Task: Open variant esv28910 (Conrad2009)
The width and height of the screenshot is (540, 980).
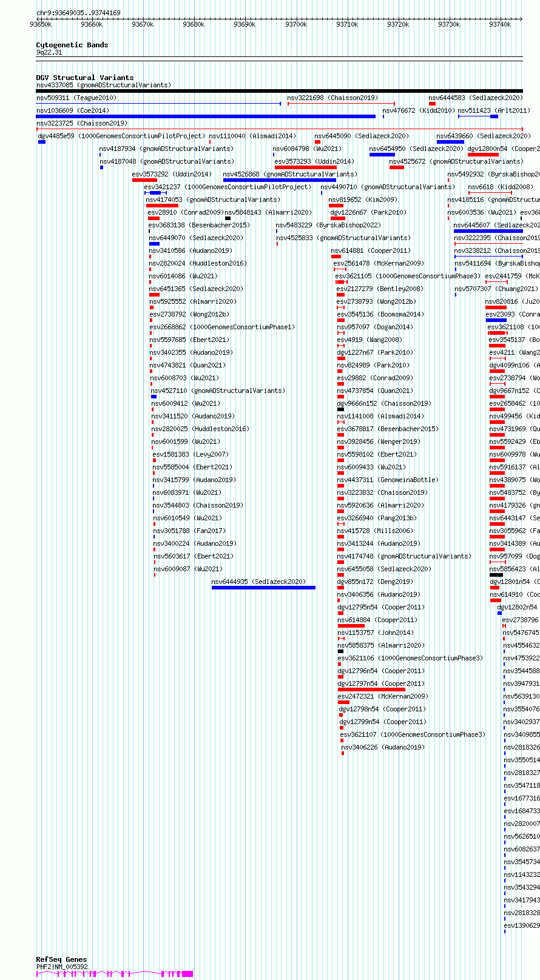Action: click(185, 212)
